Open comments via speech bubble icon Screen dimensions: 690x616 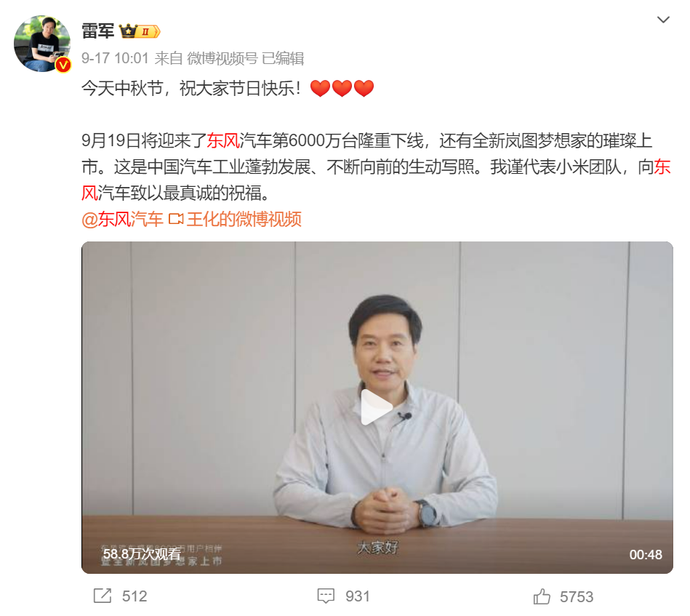click(x=326, y=596)
